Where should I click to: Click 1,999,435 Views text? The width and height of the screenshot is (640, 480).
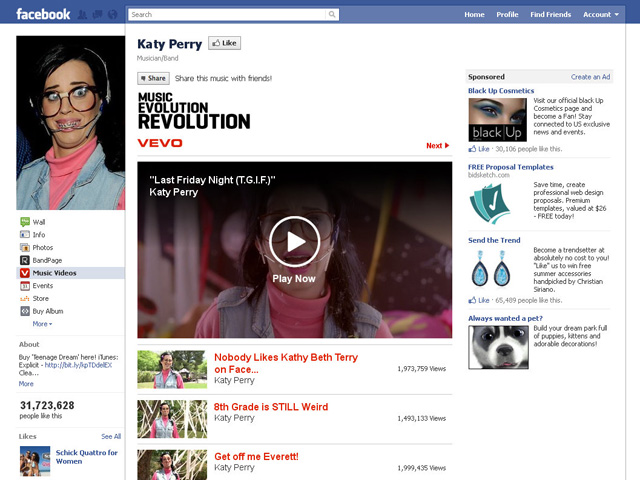(422, 468)
